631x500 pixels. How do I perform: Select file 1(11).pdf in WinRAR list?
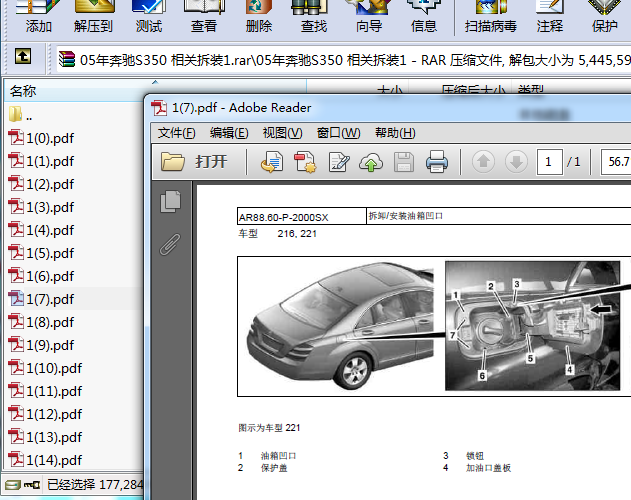point(45,390)
